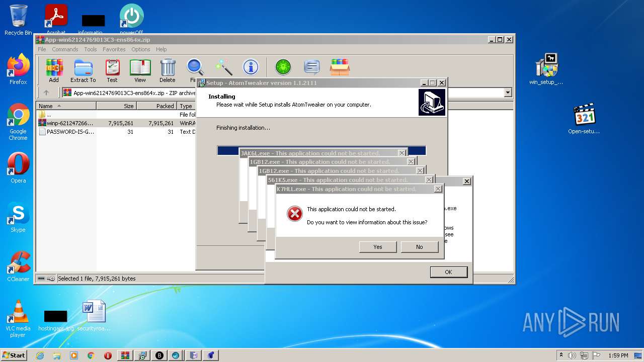Open the Options menu
644x362 pixels.
141,49
